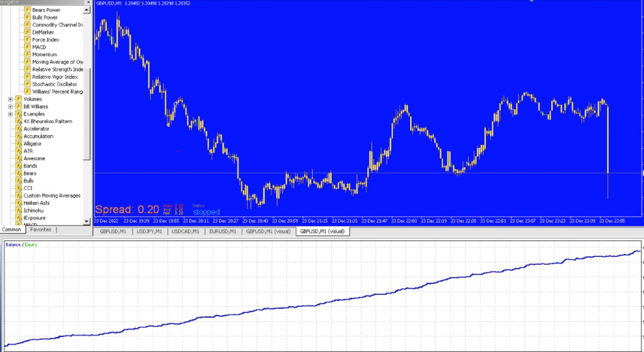644x352 pixels.
Task: Click the Ichimoku custom indicator icon
Action: coord(18,211)
